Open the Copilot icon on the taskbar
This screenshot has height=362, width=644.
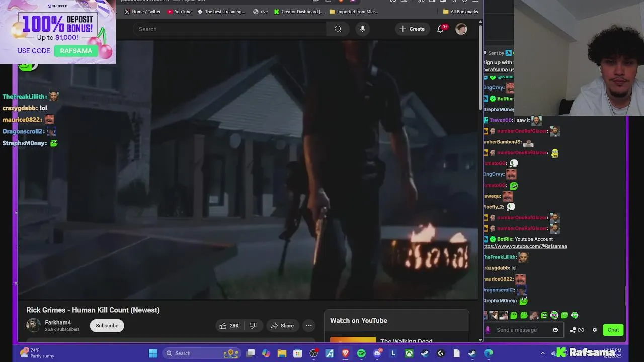click(x=266, y=353)
